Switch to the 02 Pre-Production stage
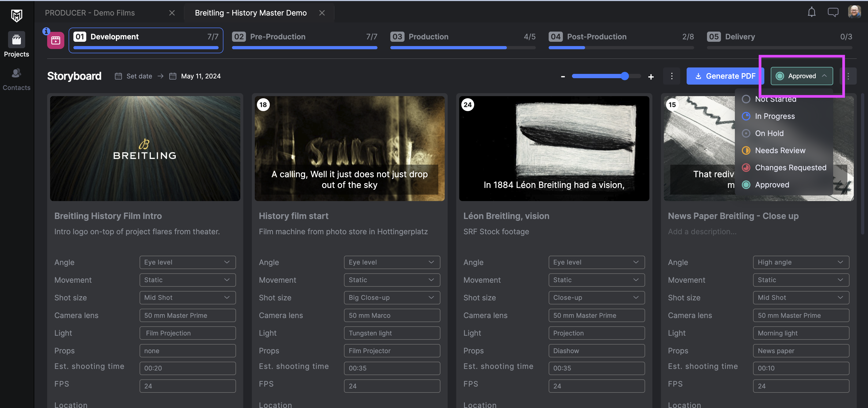Viewport: 868px width, 408px height. click(x=305, y=40)
